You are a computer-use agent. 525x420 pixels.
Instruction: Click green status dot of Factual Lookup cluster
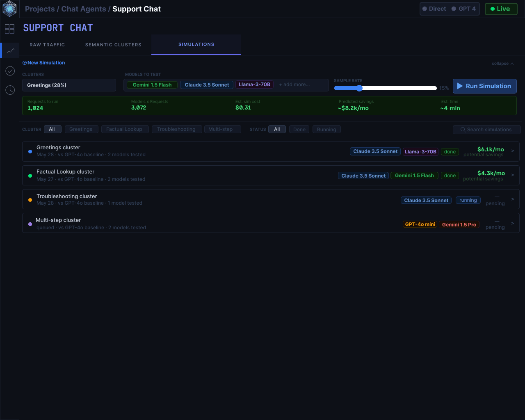(x=30, y=176)
